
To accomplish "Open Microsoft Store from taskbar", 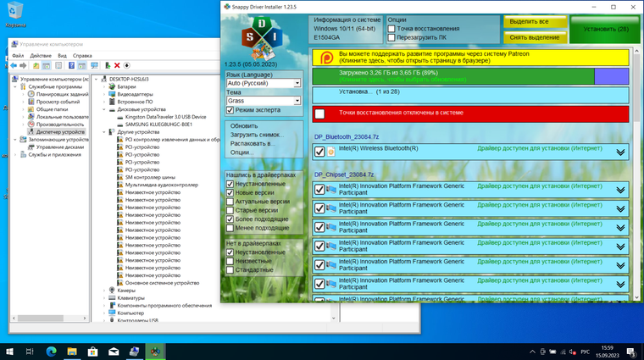I will click(x=93, y=352).
